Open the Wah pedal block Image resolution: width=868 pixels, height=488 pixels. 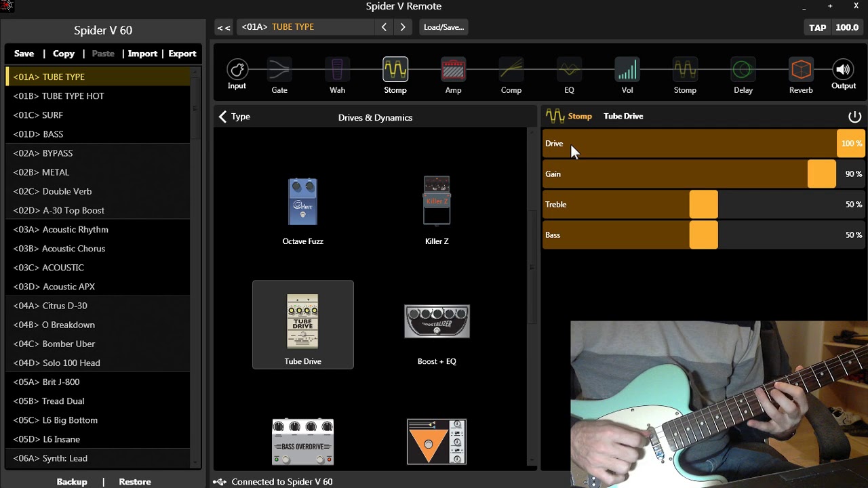click(x=337, y=76)
